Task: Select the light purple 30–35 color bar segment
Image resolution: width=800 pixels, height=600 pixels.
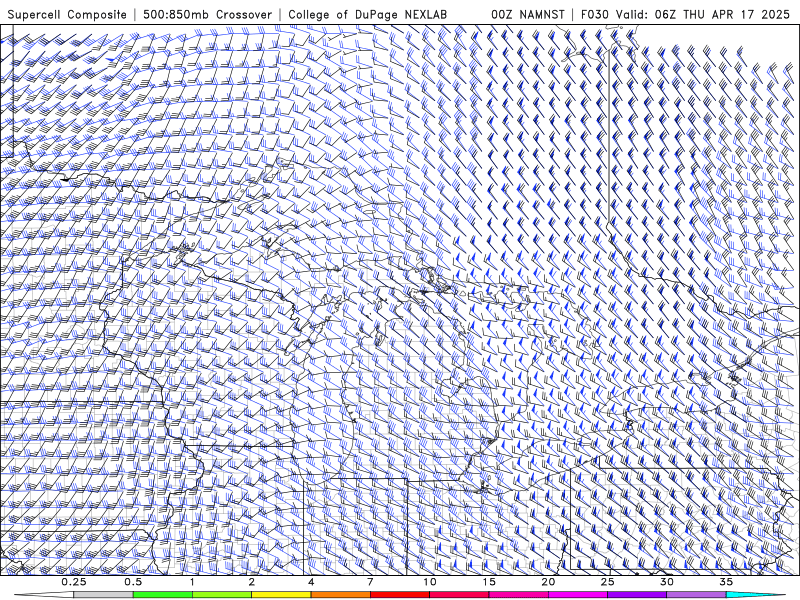Action: tap(696, 595)
